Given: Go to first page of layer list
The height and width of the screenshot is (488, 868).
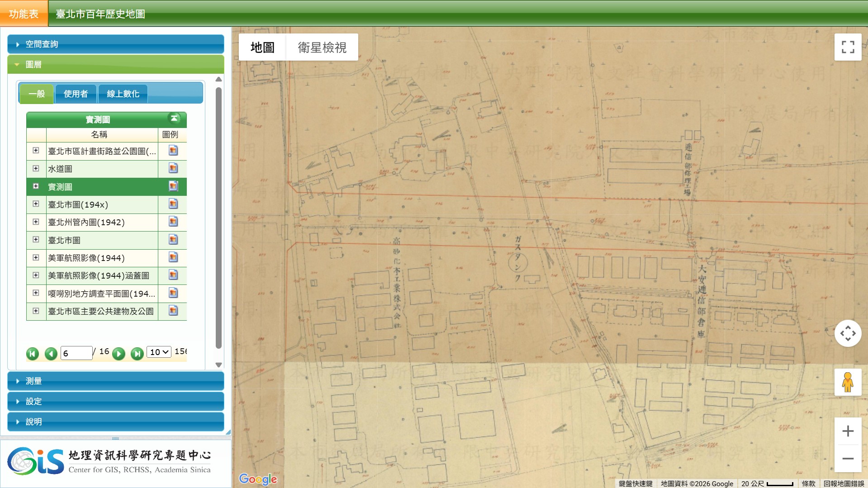Looking at the screenshot, I should pos(33,353).
